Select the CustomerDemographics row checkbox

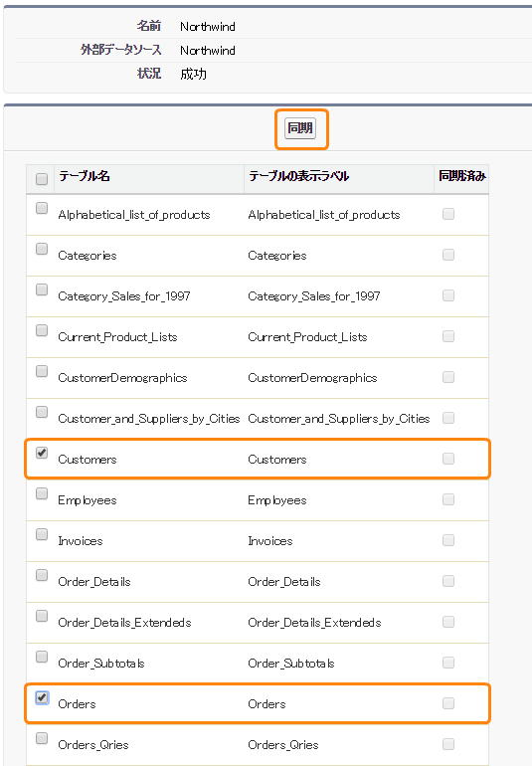(x=42, y=371)
